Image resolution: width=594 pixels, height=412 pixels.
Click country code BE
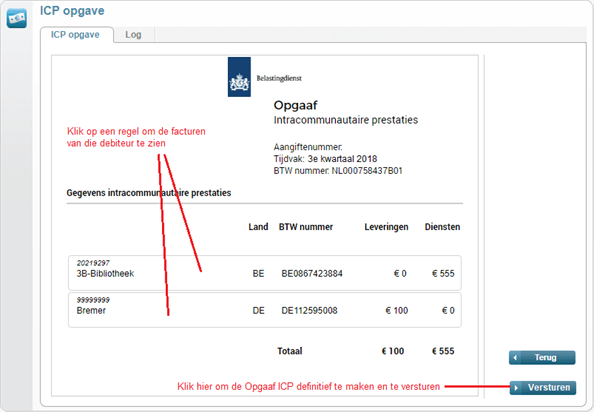click(258, 273)
